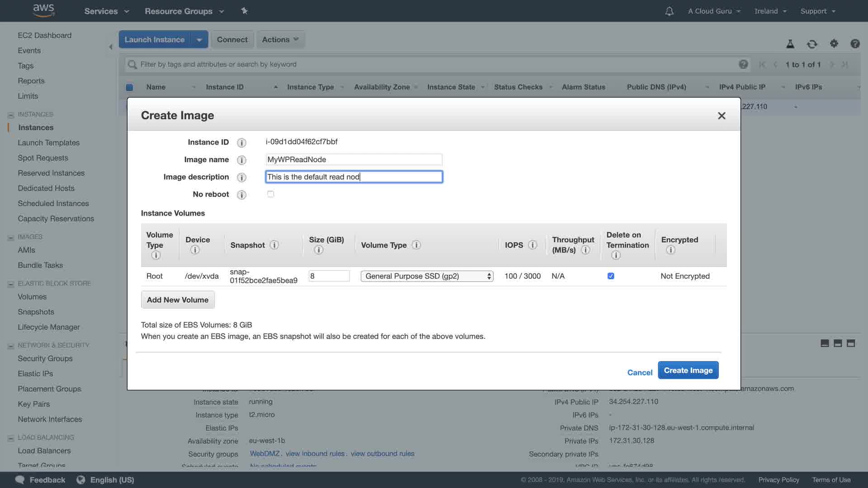Click the info icon beside Image name
This screenshot has height=488, width=868.
(x=242, y=160)
